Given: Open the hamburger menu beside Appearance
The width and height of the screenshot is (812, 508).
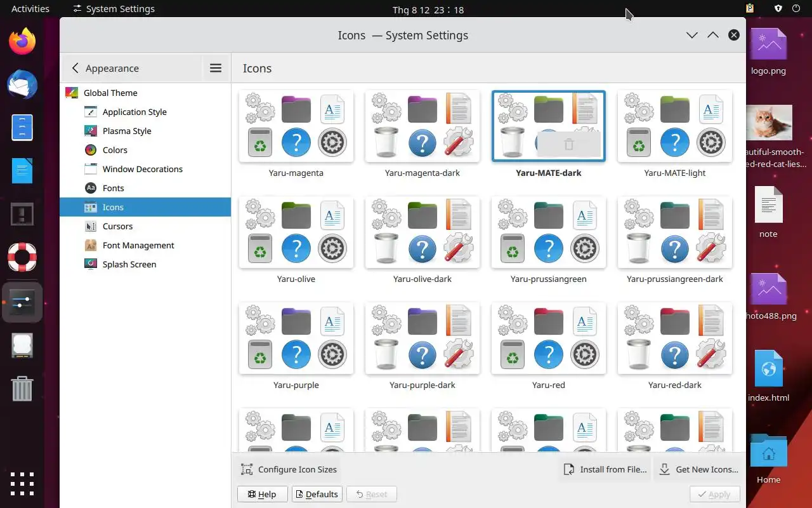Looking at the screenshot, I should pyautogui.click(x=216, y=68).
